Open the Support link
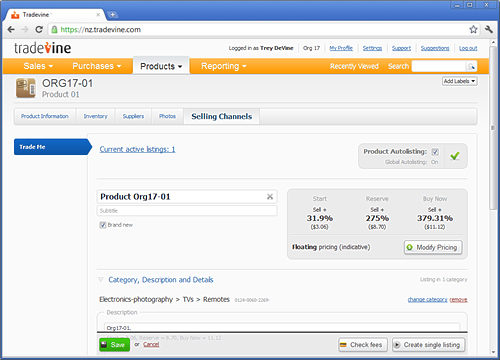Image resolution: width=500 pixels, height=360 pixels. click(401, 48)
